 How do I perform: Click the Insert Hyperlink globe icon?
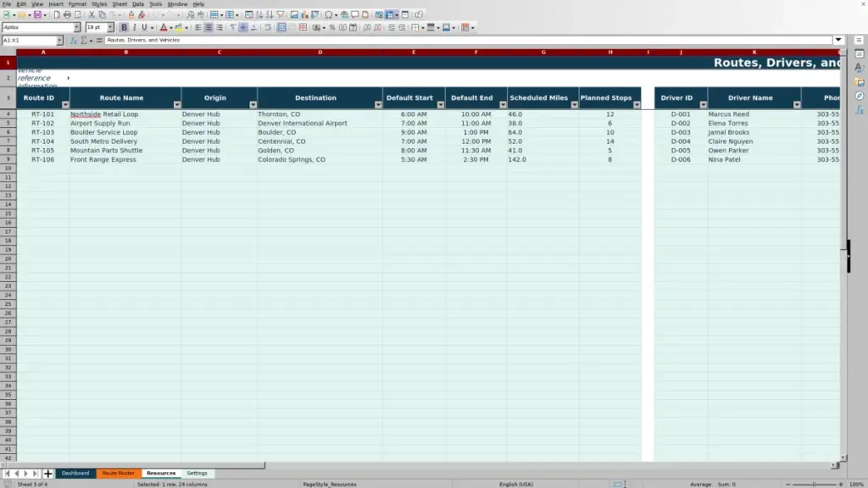tap(344, 15)
